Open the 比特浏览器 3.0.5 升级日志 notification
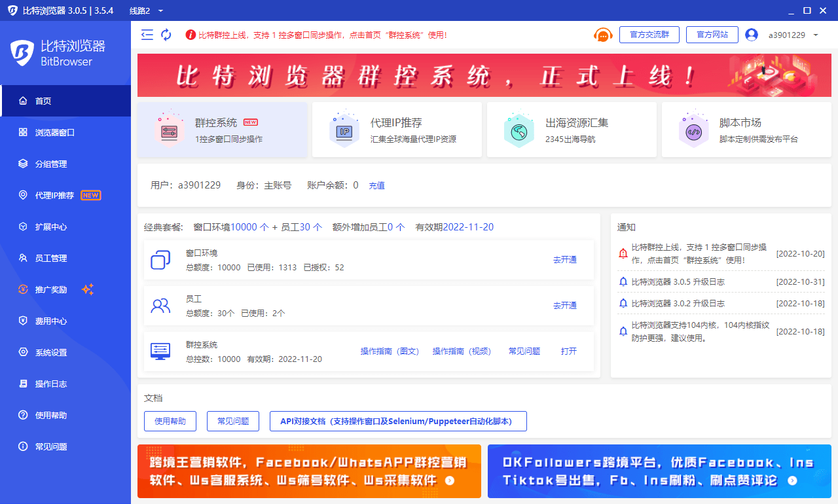This screenshot has height=504, width=838. pos(678,281)
